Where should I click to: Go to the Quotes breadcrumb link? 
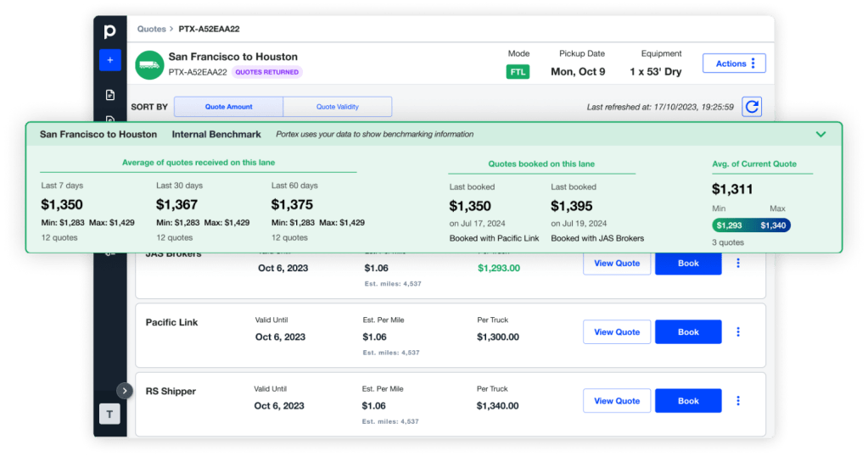[x=152, y=29]
